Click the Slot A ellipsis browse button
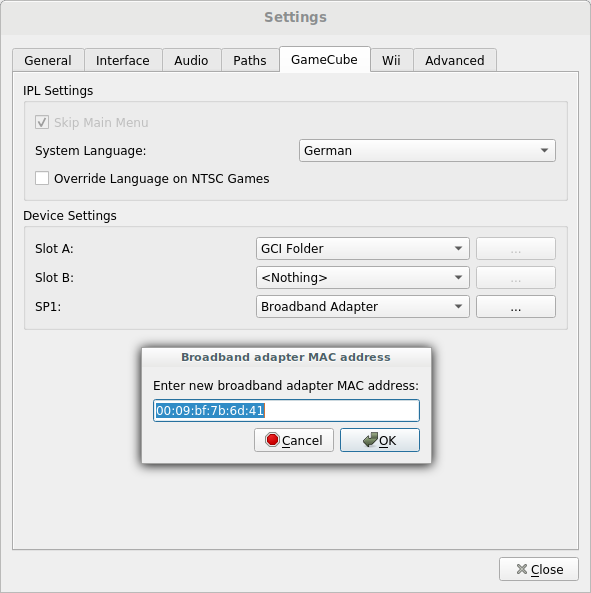 click(516, 248)
